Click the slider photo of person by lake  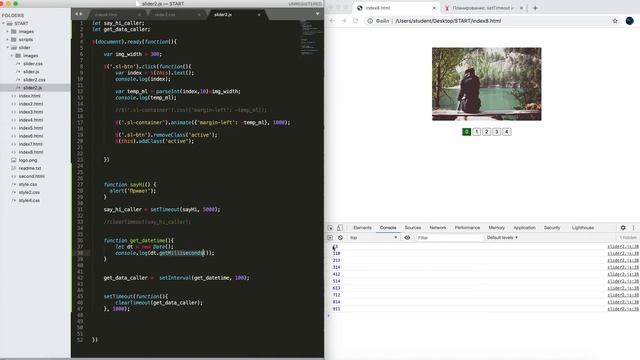[487, 84]
